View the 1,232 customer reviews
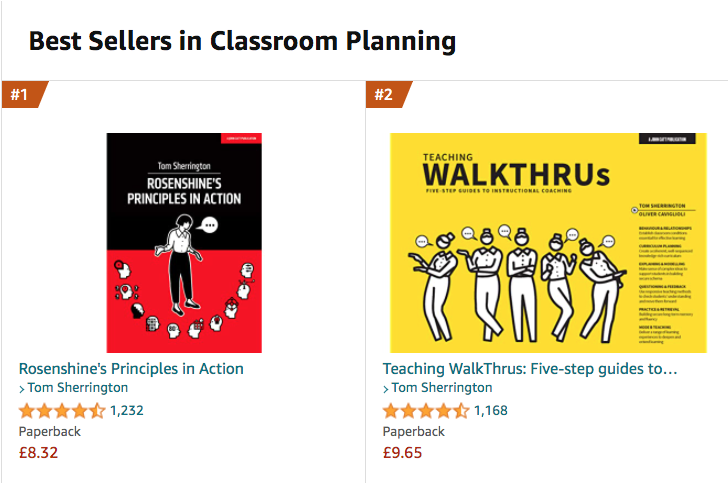Viewport: 728px width, 483px height. (127, 410)
